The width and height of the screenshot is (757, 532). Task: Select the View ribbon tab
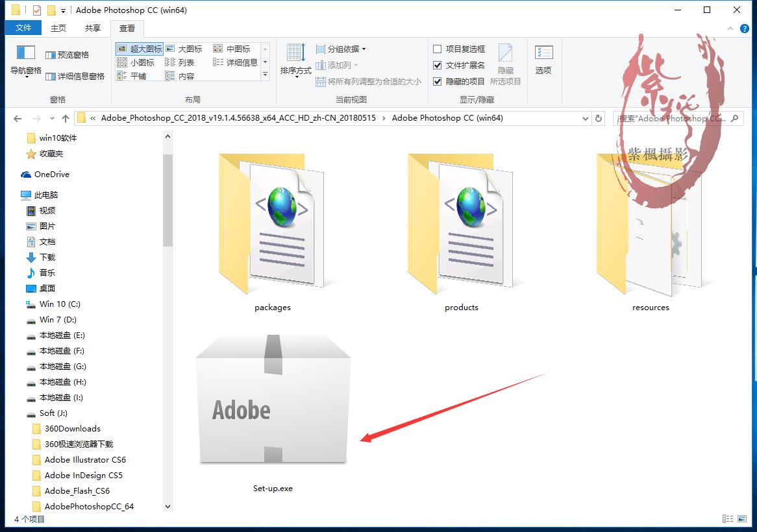127,29
